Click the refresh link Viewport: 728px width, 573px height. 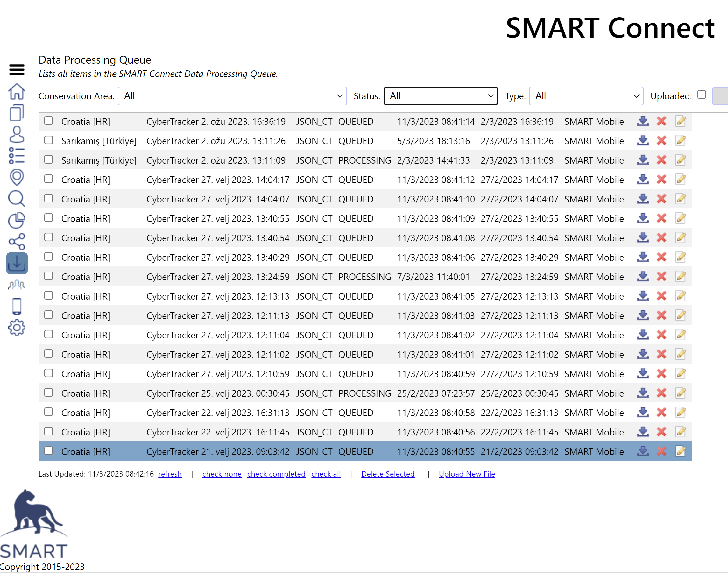click(x=170, y=474)
